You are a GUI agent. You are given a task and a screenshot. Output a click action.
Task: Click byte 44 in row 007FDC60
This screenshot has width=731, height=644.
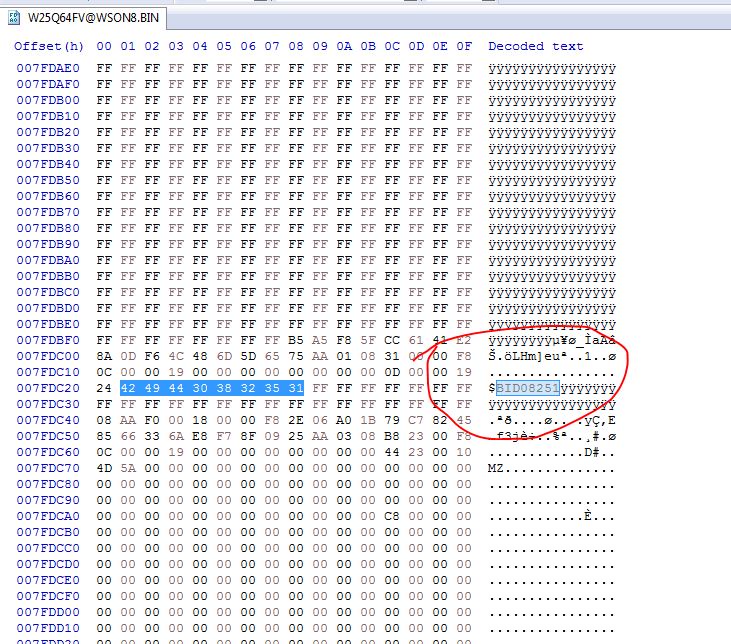[392, 452]
